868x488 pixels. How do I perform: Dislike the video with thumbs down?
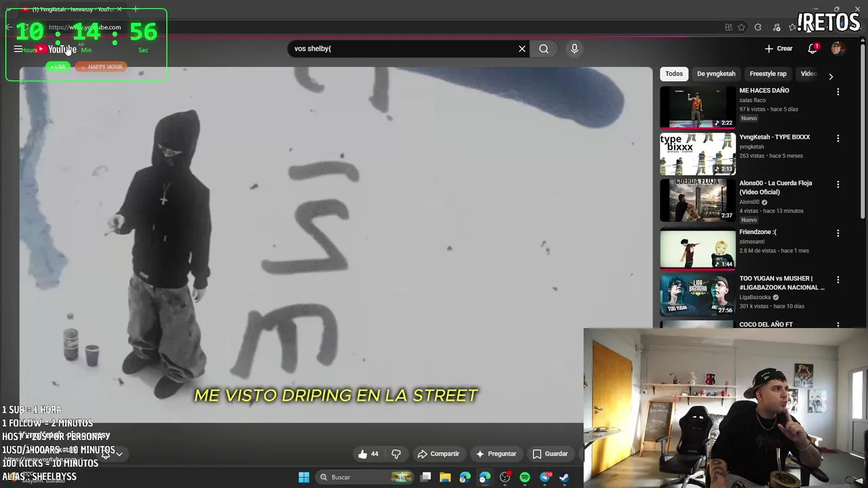coord(396,454)
